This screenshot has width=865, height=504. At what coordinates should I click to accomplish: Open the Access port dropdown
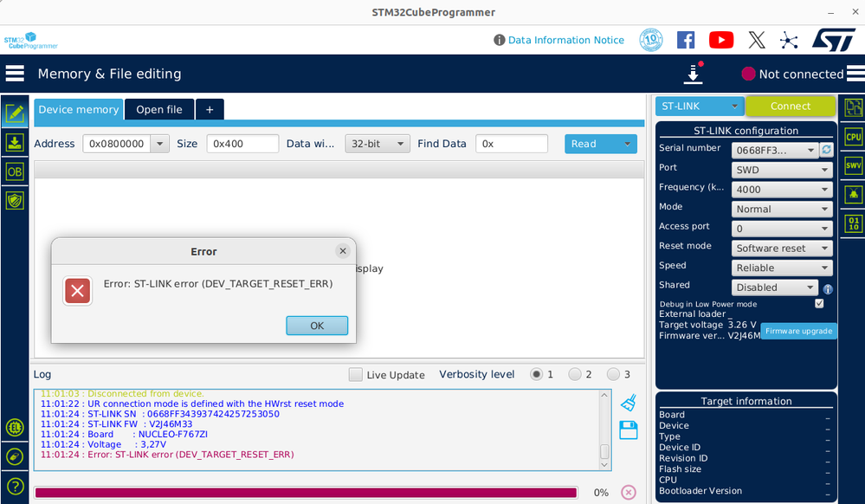point(782,229)
